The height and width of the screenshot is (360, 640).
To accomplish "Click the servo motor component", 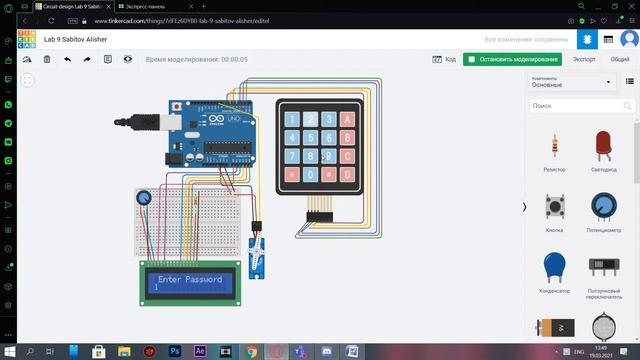I will (257, 258).
